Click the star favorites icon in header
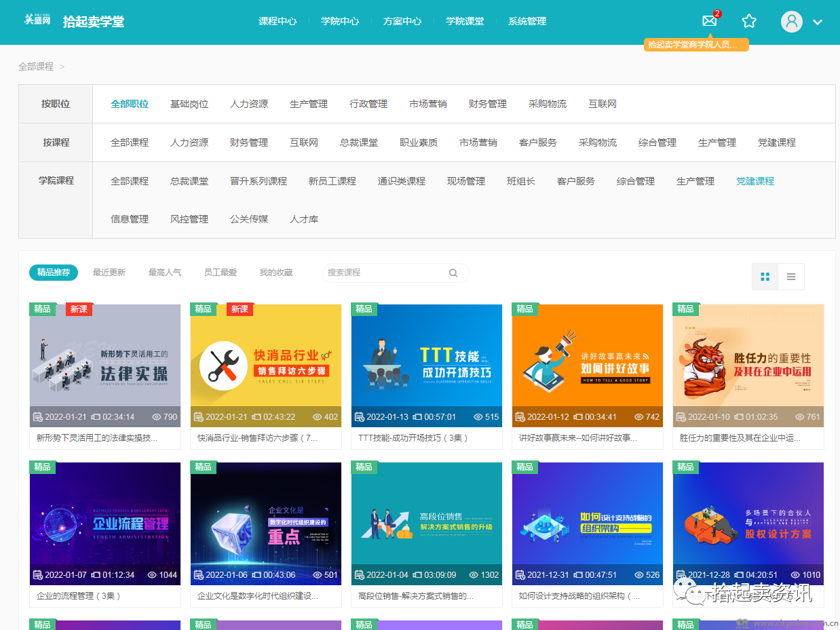Screen dimensions: 840x630 [x=749, y=21]
